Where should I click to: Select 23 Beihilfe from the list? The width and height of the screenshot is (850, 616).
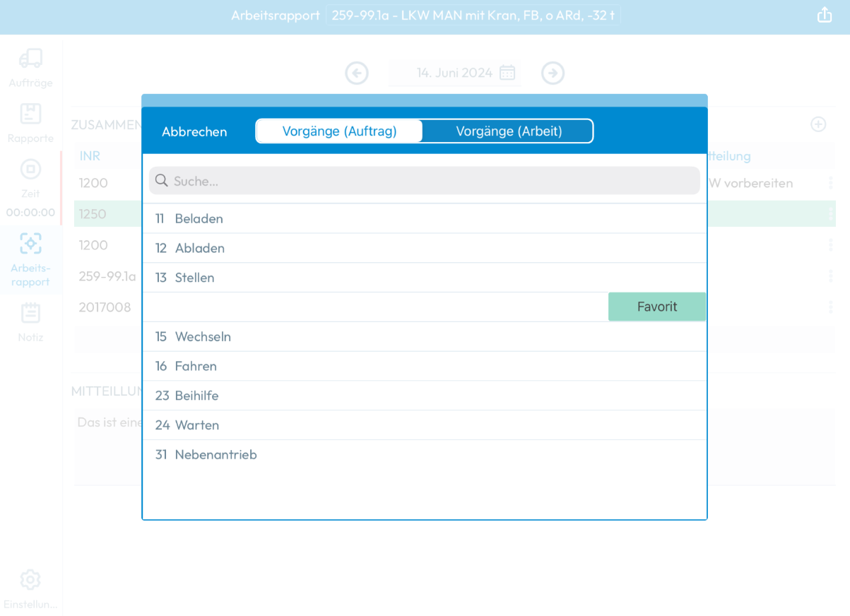[x=425, y=396]
